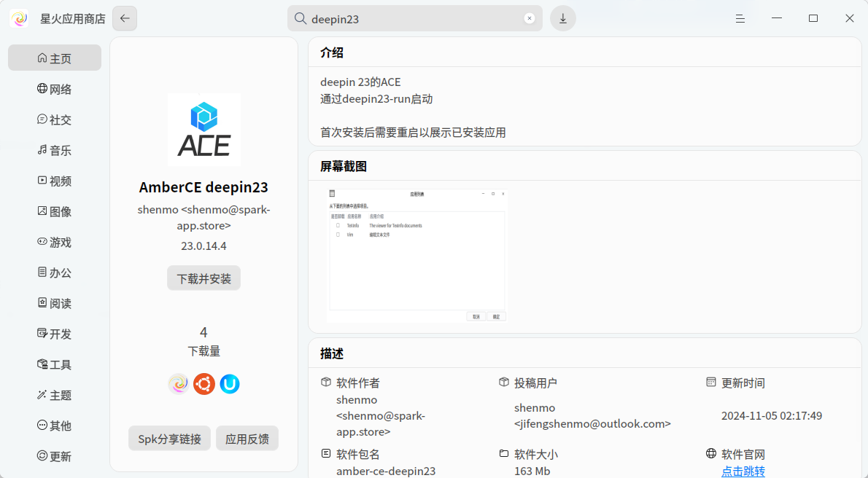The height and width of the screenshot is (478, 868).
Task: Click the 更新时间 calendar icon
Action: [x=711, y=383]
